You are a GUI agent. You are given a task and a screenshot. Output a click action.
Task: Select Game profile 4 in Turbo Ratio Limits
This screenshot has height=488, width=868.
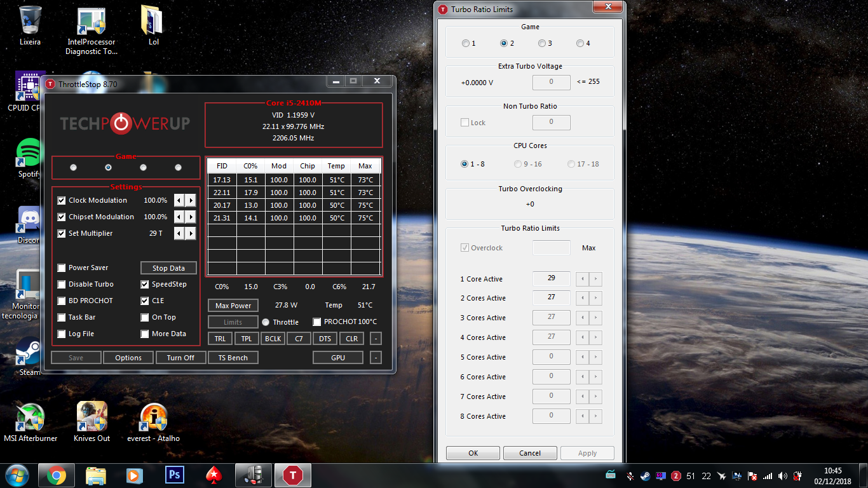pos(580,43)
